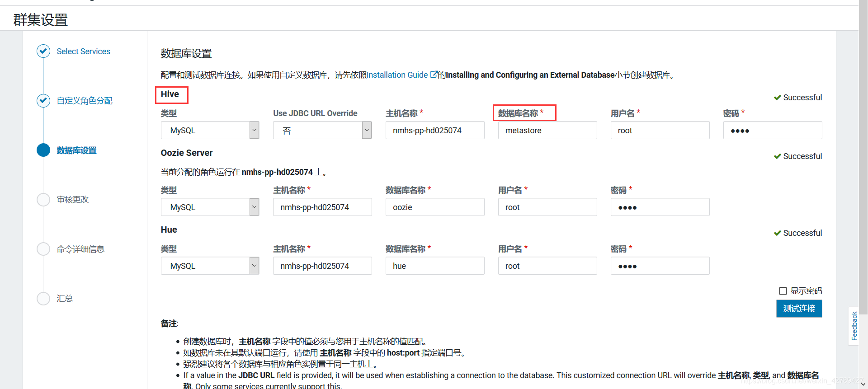This screenshot has width=868, height=389.
Task: Go to 自定义角色分配 step
Action: point(85,101)
